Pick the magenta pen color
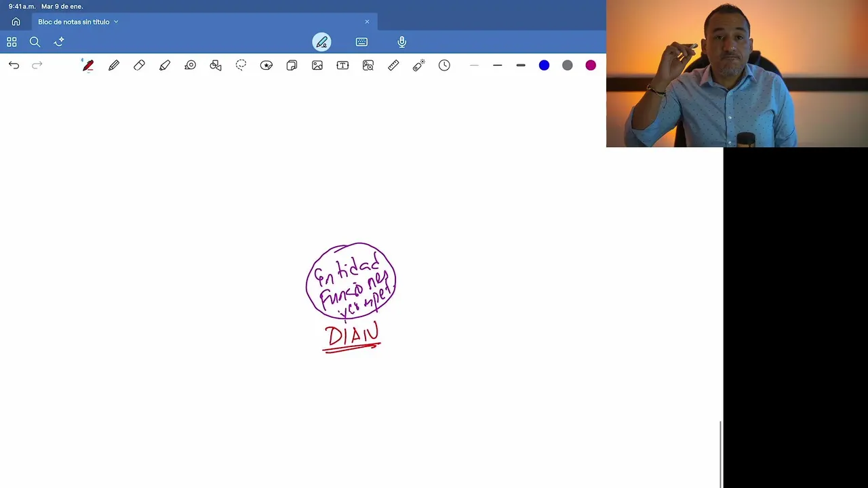Screen dimensions: 868x488 pos(591,65)
